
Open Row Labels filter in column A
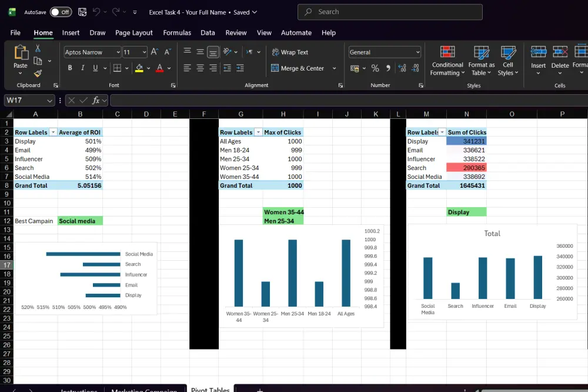[x=54, y=132]
